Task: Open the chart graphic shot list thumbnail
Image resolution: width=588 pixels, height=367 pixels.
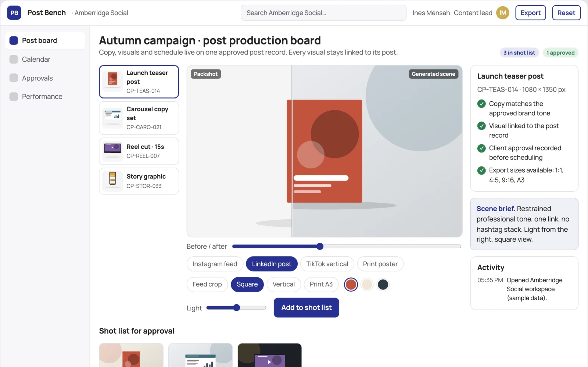Action: click(200, 355)
